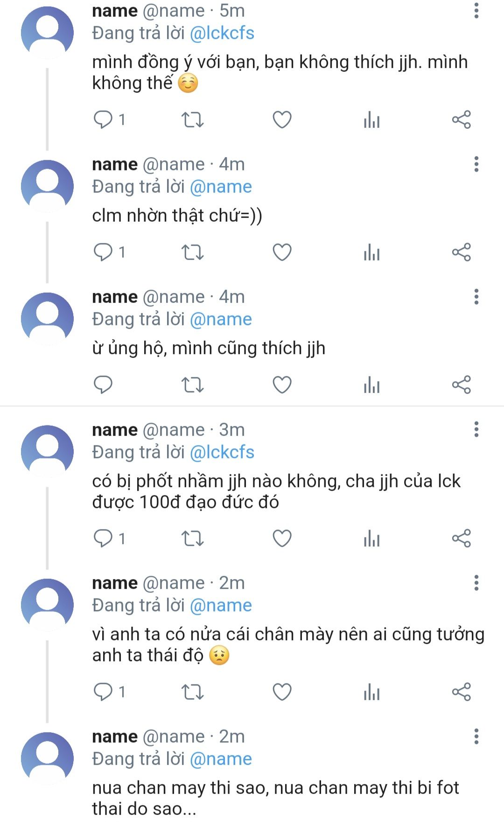This screenshot has width=504, height=822.
Task: Open the avatar of the 5m reply author
Action: tap(47, 33)
